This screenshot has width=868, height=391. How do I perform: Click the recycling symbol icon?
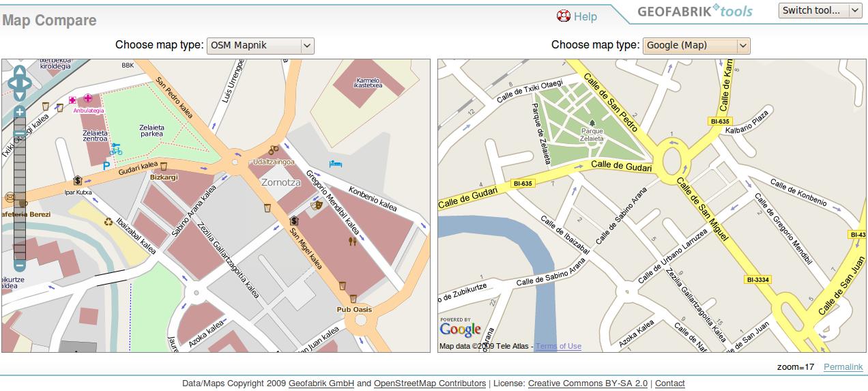pyautogui.click(x=108, y=222)
